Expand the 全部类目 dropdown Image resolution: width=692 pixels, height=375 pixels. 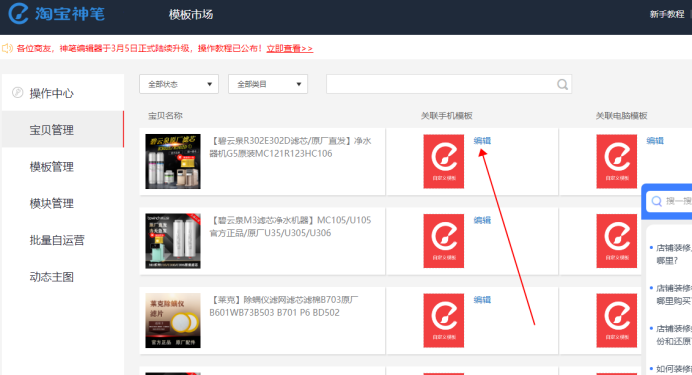(x=268, y=84)
